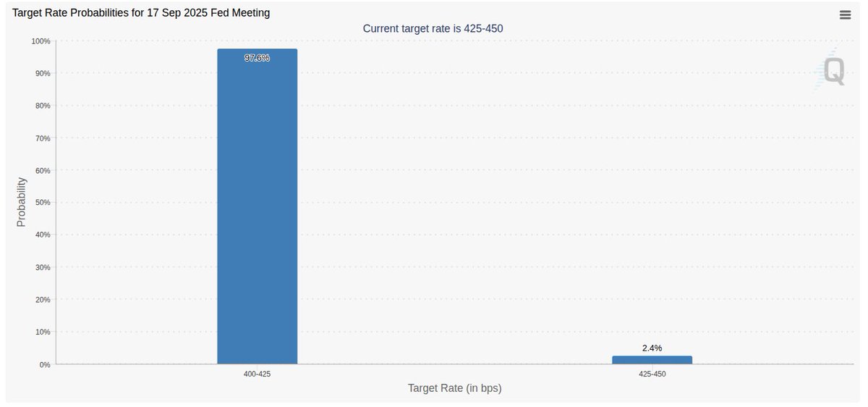
Task: Click the 100% y-axis tick label
Action: (x=41, y=41)
